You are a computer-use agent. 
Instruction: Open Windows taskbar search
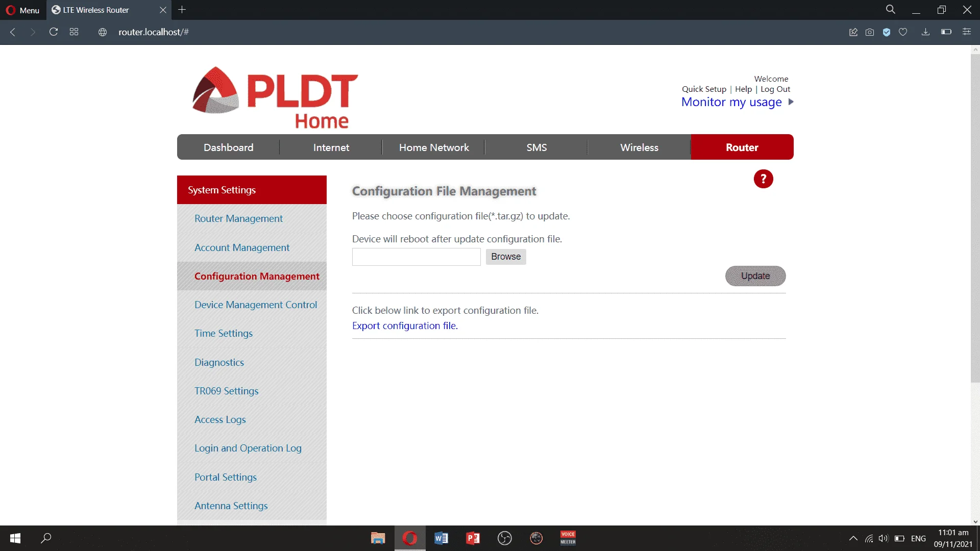pos(46,538)
